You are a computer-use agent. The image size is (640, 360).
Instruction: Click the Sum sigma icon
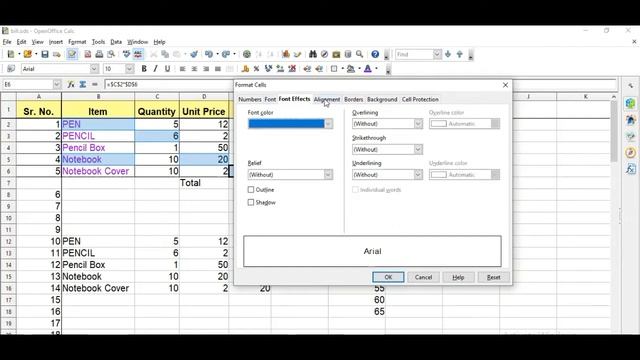pos(83,84)
